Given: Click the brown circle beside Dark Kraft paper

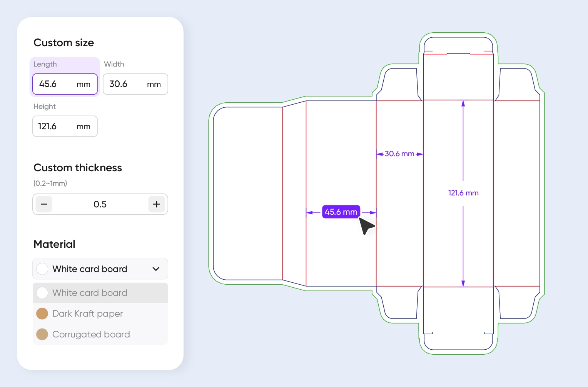Looking at the screenshot, I should tap(42, 314).
